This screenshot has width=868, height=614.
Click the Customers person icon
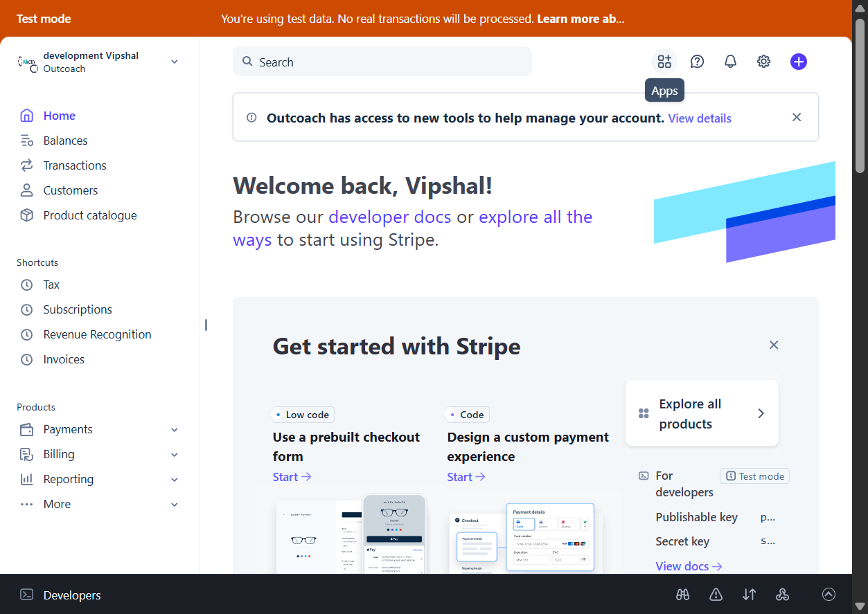26,190
